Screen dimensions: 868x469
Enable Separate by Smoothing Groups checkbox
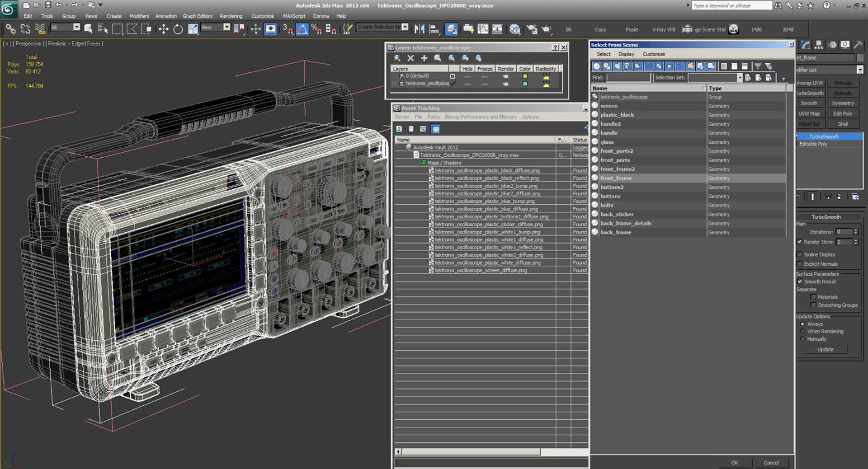click(813, 305)
